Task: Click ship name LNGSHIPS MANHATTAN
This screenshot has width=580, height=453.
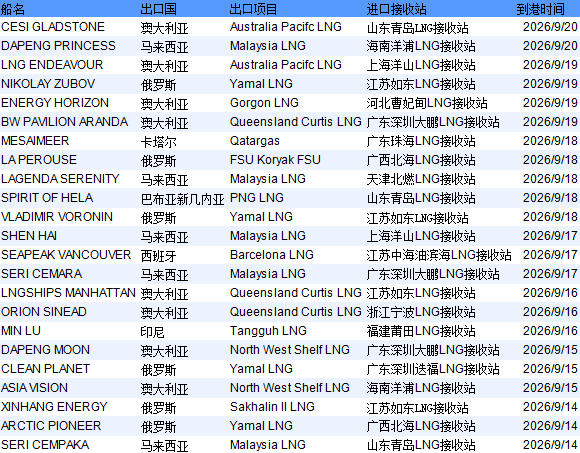Action: [x=68, y=293]
